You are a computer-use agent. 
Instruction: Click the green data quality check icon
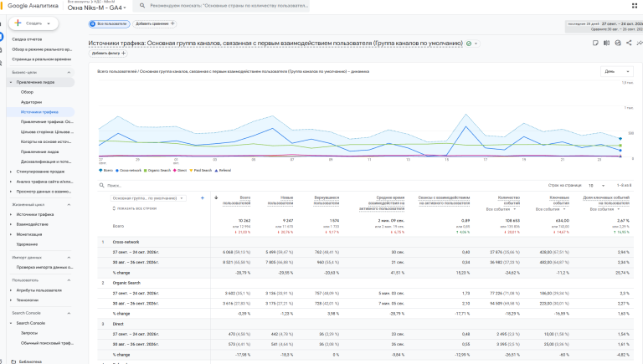(x=469, y=44)
